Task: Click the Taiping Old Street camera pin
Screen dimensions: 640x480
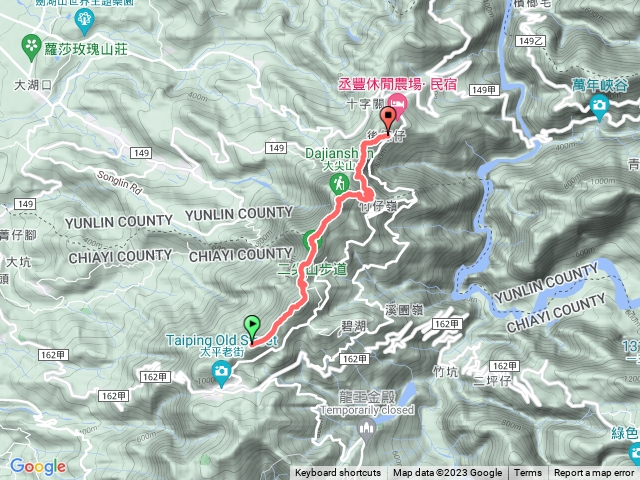Action: [x=221, y=374]
